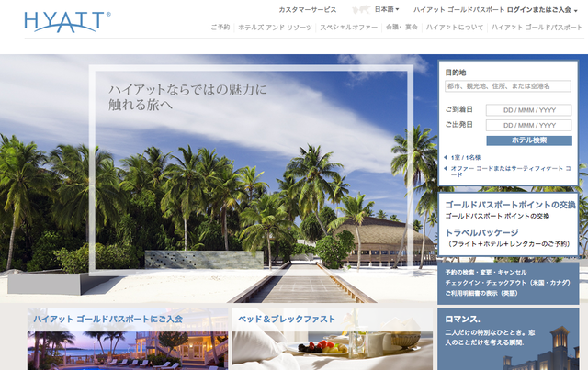
Task: Select the ホテルズ アンド リゾーツ menu item
Action: (x=275, y=27)
